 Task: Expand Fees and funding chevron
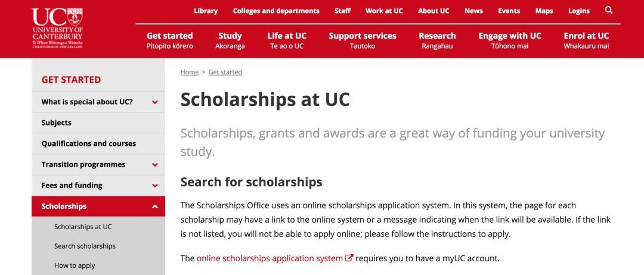point(155,186)
